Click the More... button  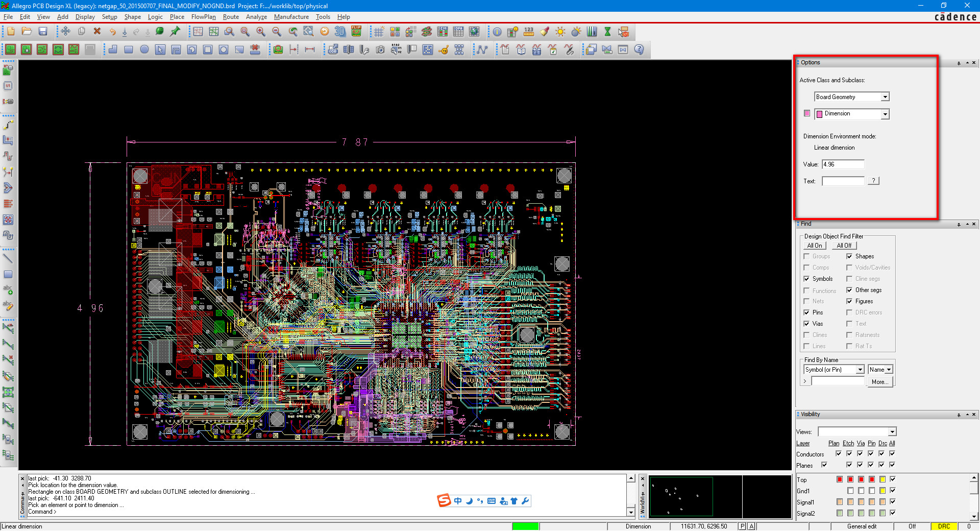pos(880,382)
